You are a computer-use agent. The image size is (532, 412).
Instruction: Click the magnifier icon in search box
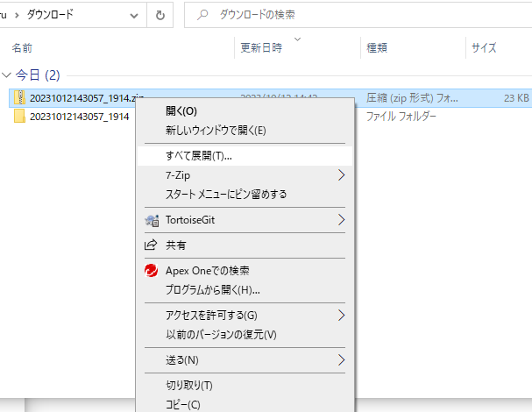pyautogui.click(x=202, y=15)
